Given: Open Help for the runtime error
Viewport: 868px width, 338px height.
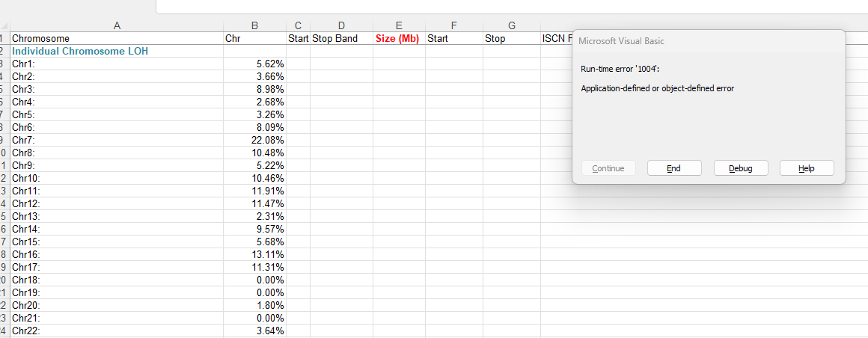Looking at the screenshot, I should pyautogui.click(x=807, y=168).
